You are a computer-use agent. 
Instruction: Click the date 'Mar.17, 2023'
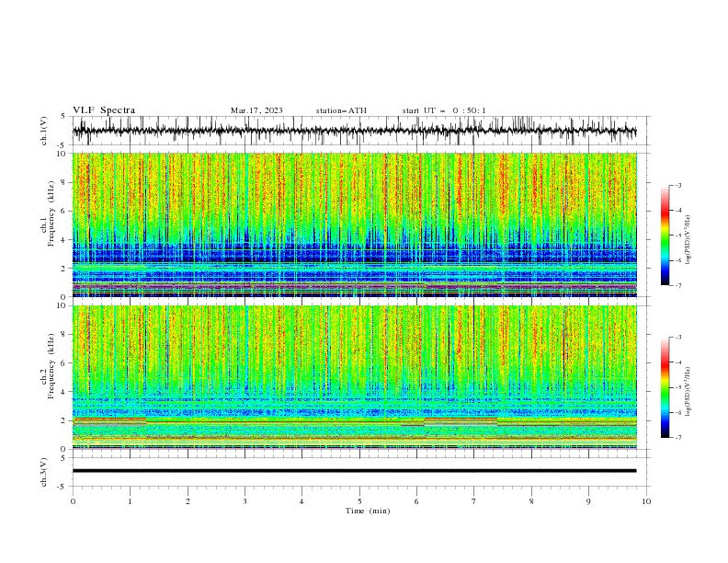pos(256,110)
